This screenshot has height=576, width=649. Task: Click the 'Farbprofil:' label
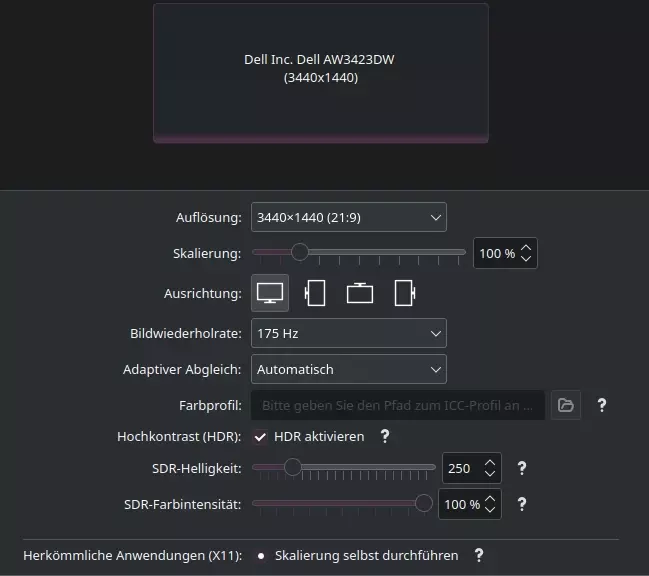click(210, 406)
